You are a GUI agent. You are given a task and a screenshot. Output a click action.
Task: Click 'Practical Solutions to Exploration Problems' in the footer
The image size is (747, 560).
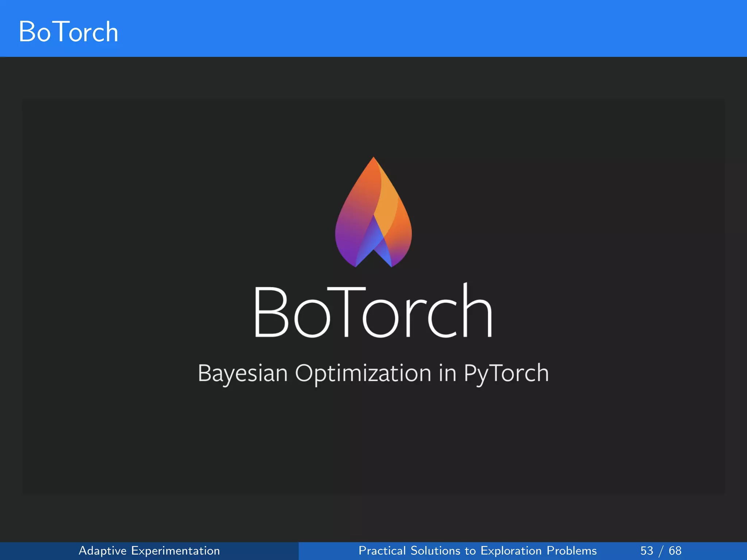[477, 551]
